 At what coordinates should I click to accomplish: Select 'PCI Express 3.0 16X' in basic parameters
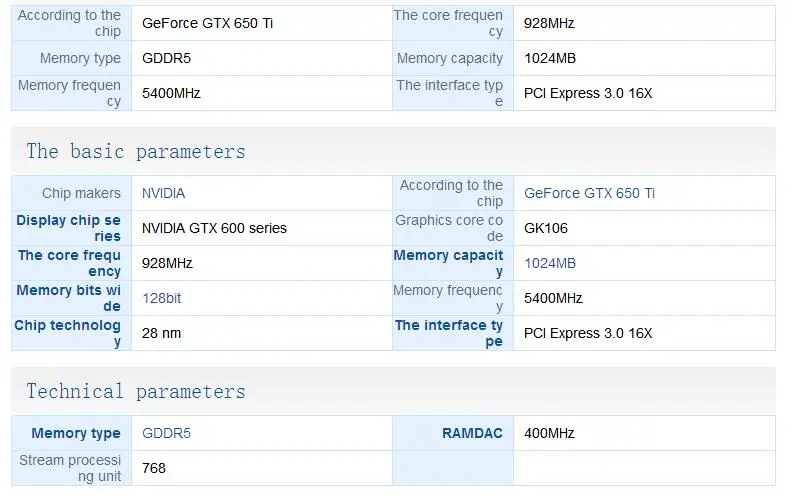click(588, 333)
